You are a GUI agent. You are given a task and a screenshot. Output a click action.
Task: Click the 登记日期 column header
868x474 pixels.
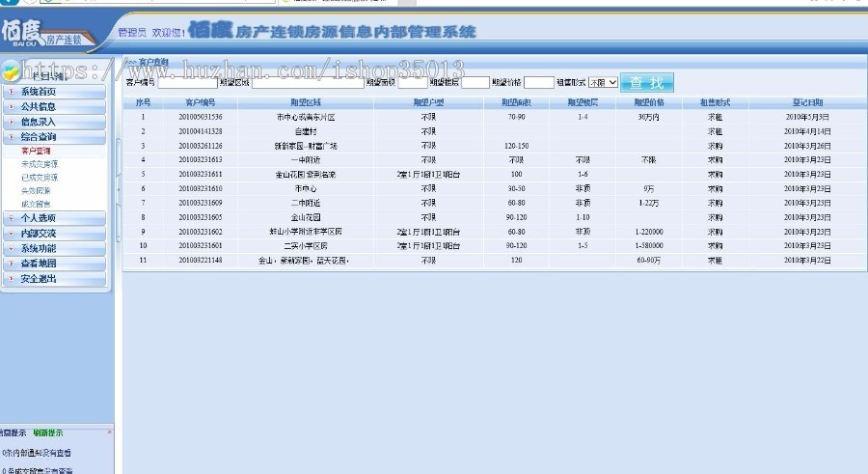pos(807,102)
